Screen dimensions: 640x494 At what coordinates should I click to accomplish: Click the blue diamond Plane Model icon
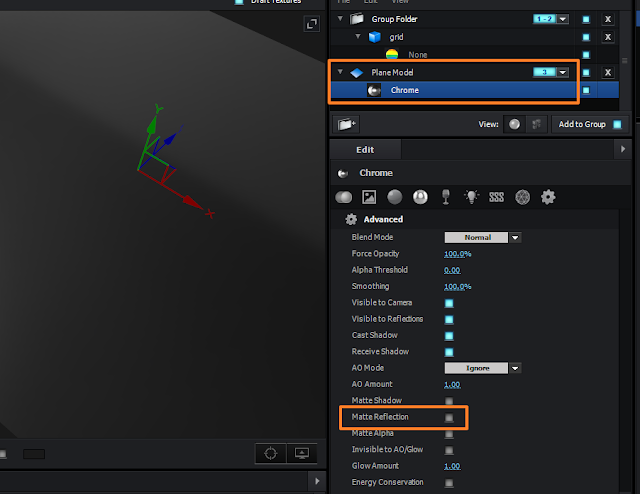[x=357, y=73]
